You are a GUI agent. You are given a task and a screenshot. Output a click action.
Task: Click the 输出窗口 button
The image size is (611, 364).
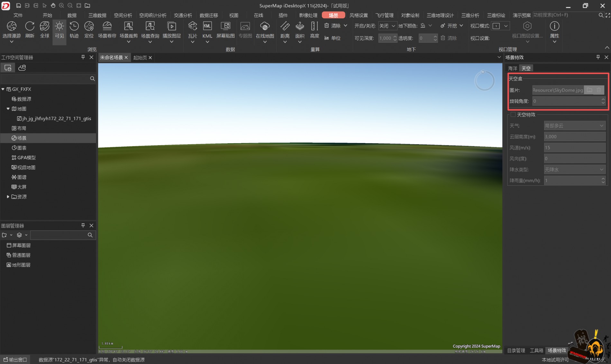coord(15,360)
